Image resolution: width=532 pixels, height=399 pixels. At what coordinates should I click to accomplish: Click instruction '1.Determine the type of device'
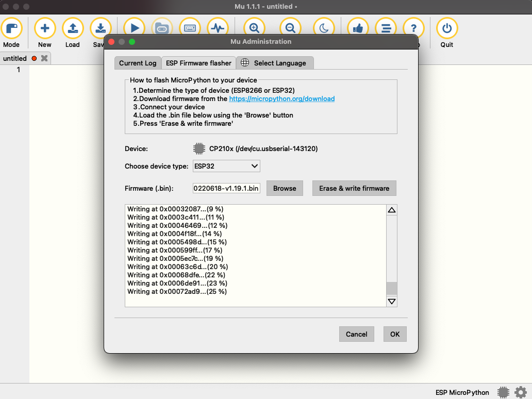[x=214, y=90]
